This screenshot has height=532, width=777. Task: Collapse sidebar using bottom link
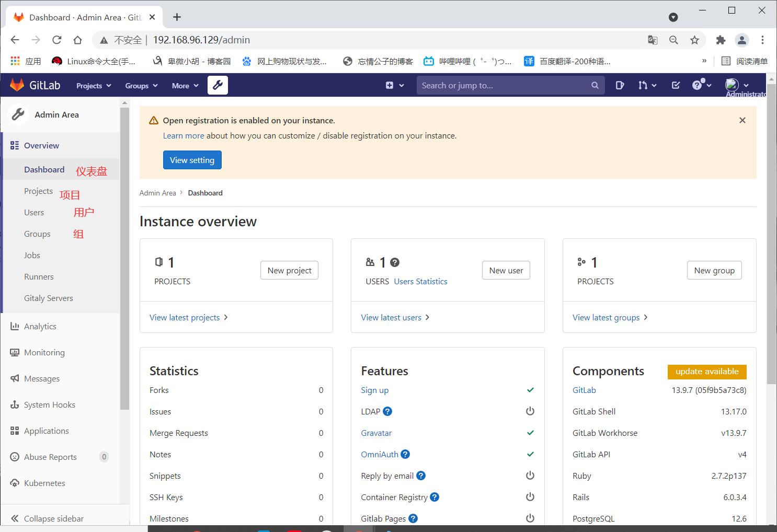point(47,518)
